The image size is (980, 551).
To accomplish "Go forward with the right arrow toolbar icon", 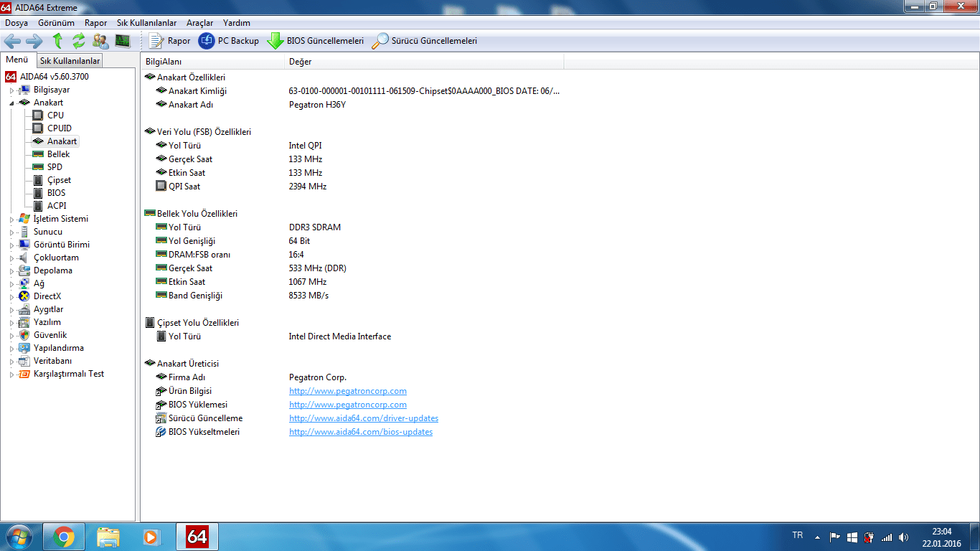I will point(34,41).
